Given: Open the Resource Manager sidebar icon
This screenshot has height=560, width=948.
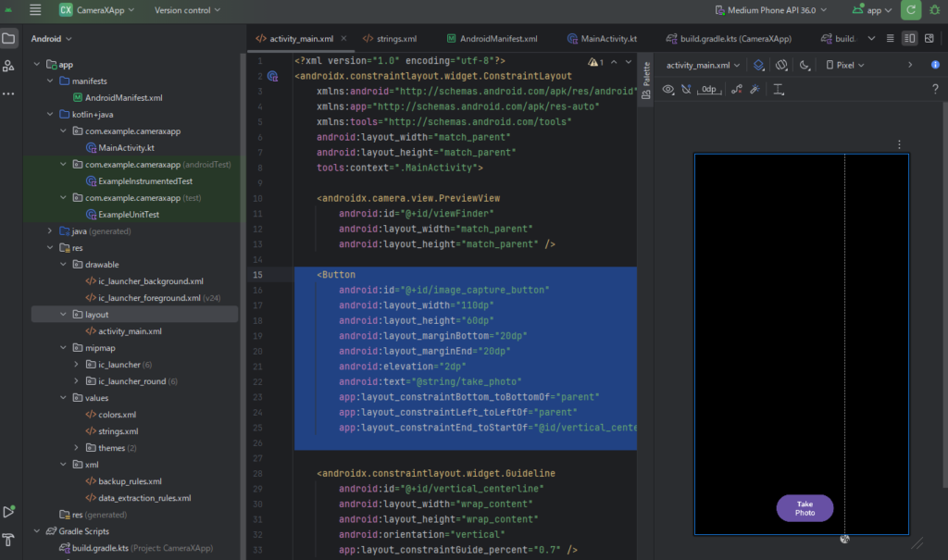Looking at the screenshot, I should click(x=9, y=66).
